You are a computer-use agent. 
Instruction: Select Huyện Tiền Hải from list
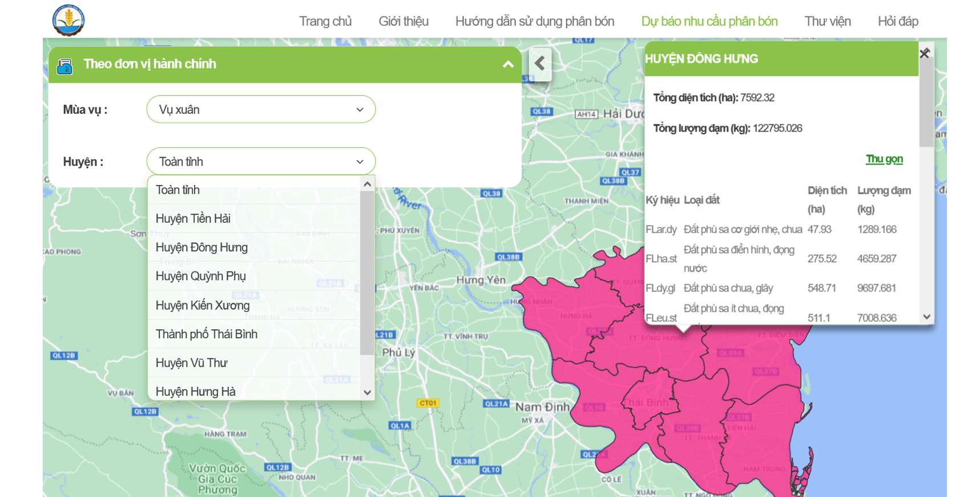coord(193,219)
